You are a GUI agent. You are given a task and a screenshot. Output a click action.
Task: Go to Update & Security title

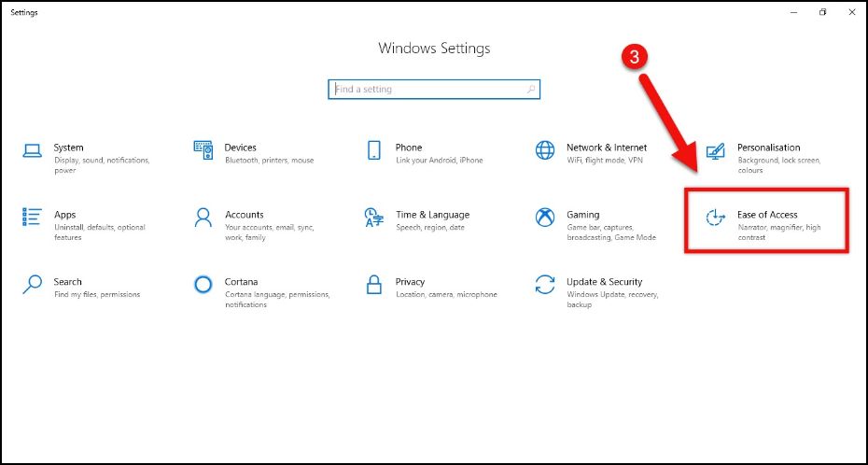[605, 282]
